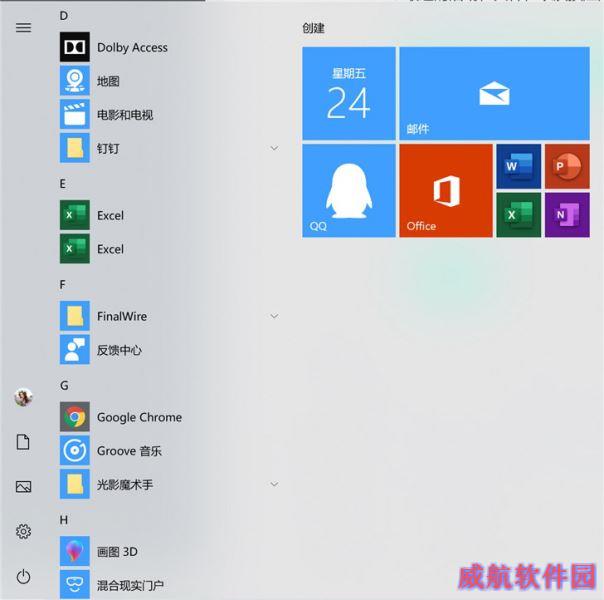Screen dimensions: 604x600
Task: Select the Google Chrome label
Action: pyautogui.click(x=139, y=417)
